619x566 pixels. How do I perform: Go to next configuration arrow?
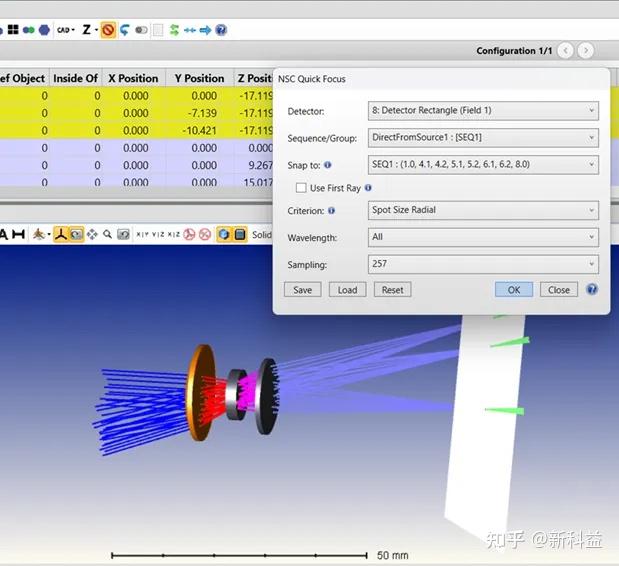point(586,51)
